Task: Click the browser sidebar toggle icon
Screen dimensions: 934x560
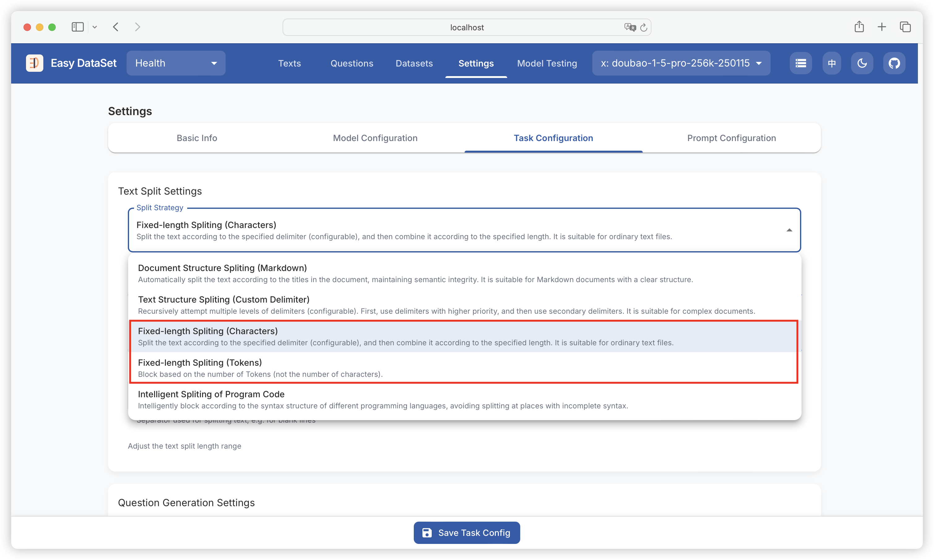Action: (78, 27)
